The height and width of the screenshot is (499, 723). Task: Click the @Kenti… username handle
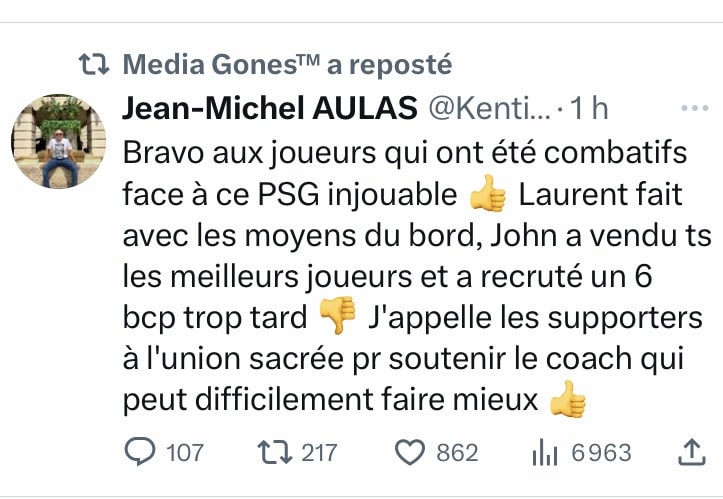click(489, 109)
